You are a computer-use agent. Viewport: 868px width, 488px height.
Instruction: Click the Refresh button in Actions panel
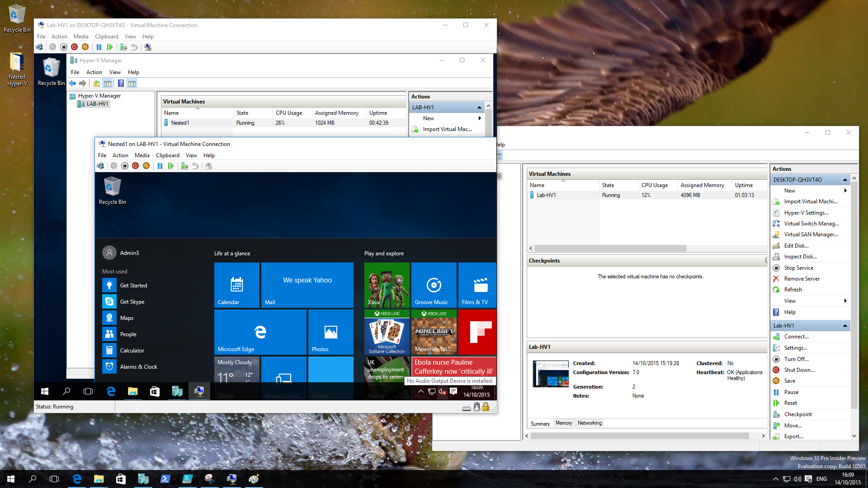793,290
